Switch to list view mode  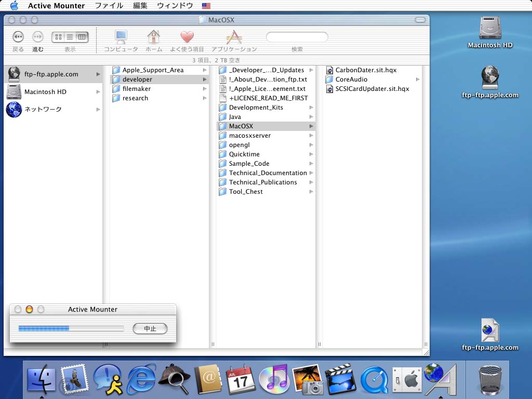pos(70,37)
